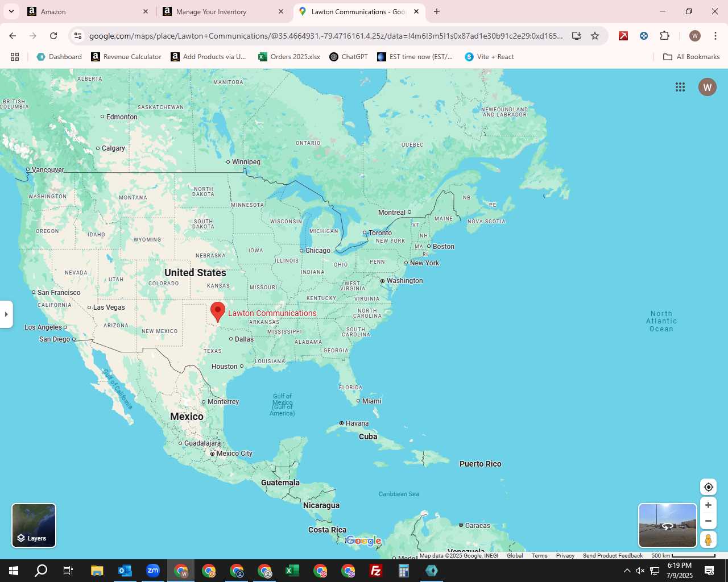728x582 pixels.
Task: Open the ChatGPT bookmark
Action: [x=349, y=57]
